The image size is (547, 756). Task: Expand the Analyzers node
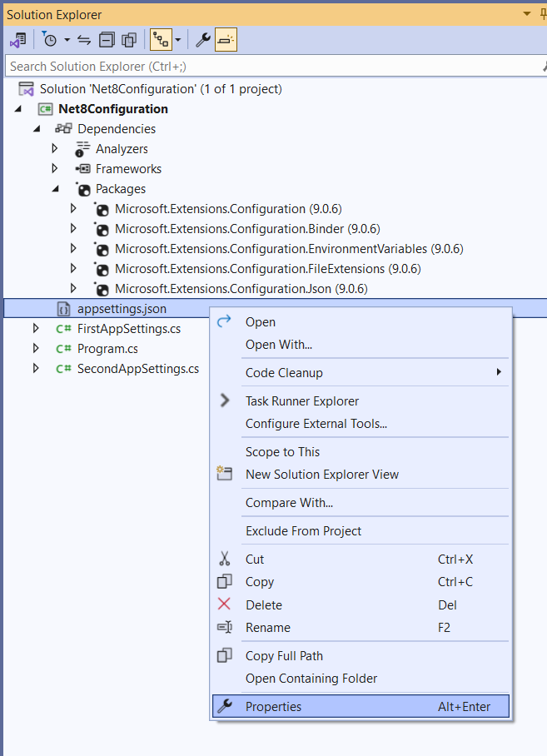(x=54, y=148)
